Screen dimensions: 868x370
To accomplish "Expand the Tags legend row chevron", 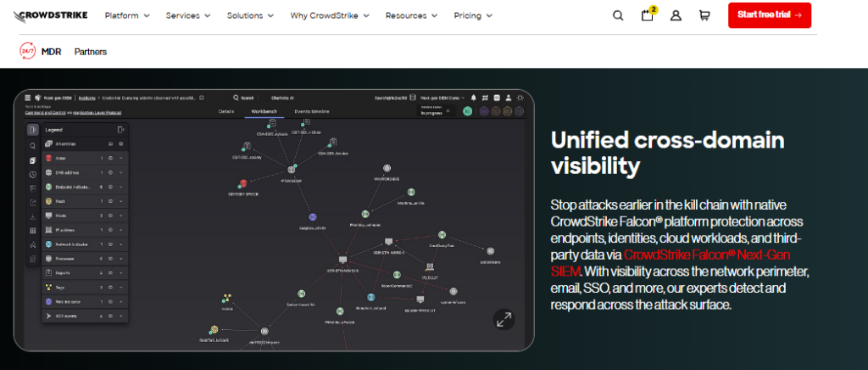I will pos(120,288).
